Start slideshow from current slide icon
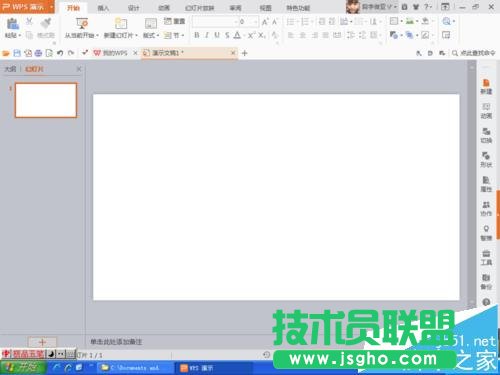 point(82,23)
